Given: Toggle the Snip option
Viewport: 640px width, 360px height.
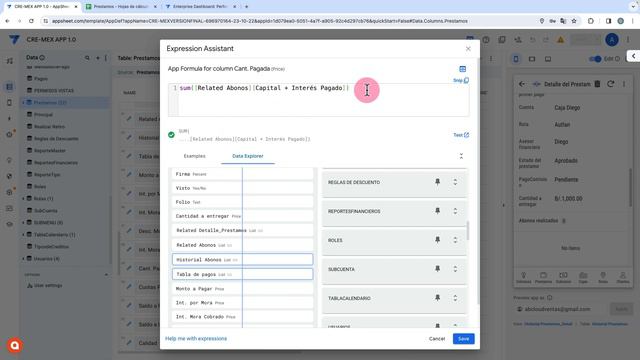Looking at the screenshot, I should coord(461,80).
